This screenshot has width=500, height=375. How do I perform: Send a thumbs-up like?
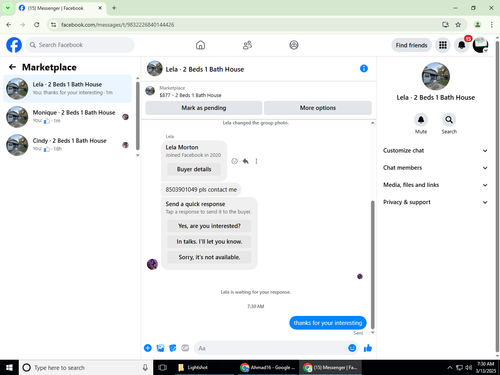368,348
